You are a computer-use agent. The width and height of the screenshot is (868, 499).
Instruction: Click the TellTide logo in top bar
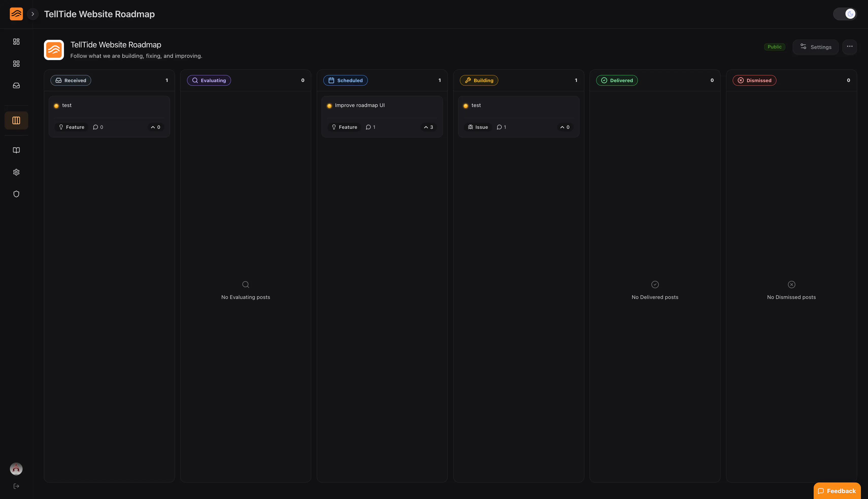(x=16, y=14)
